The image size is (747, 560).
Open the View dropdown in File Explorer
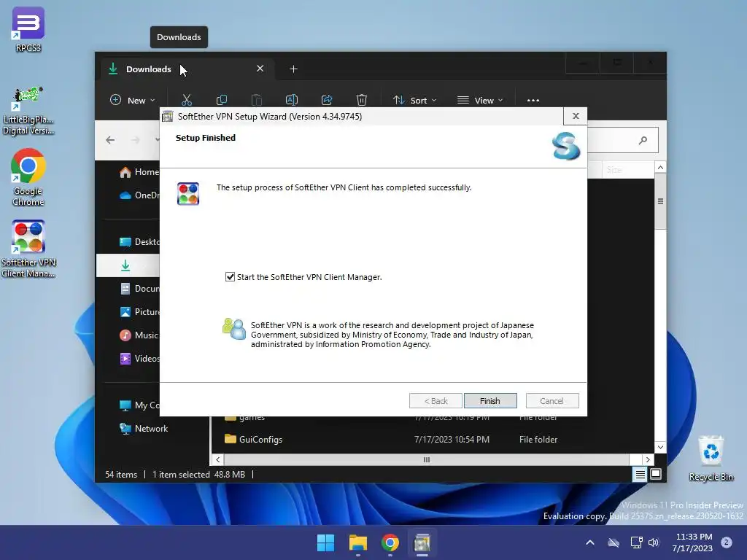click(x=480, y=101)
